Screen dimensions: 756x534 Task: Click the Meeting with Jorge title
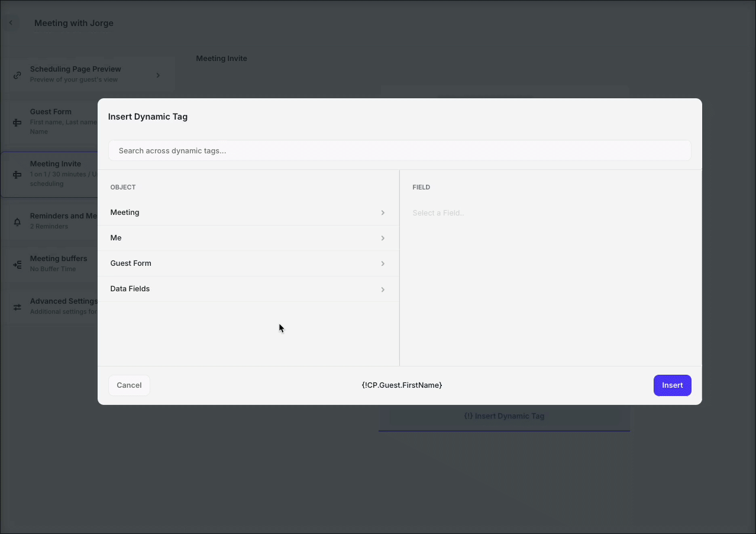[74, 23]
